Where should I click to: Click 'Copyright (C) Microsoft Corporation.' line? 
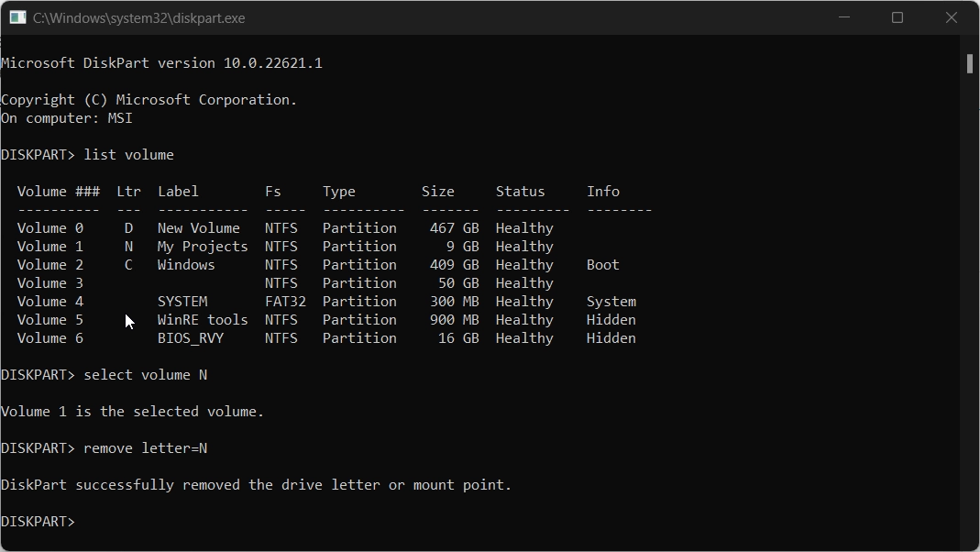(149, 100)
